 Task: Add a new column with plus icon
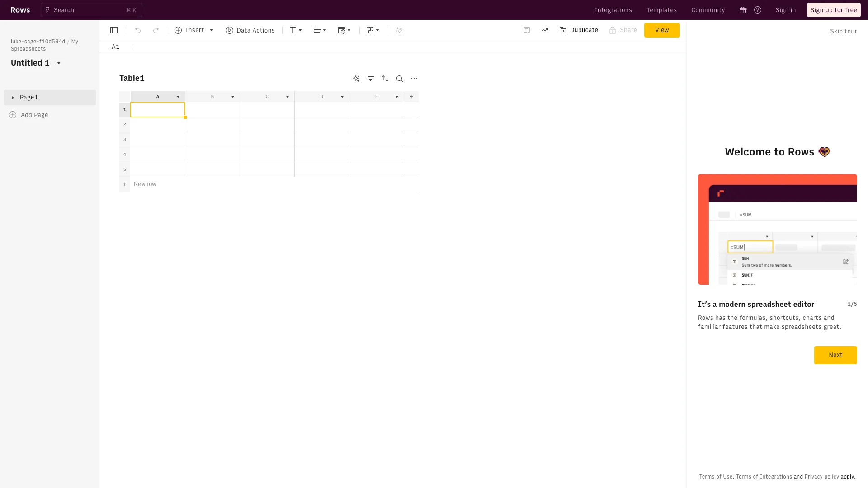pos(411,97)
